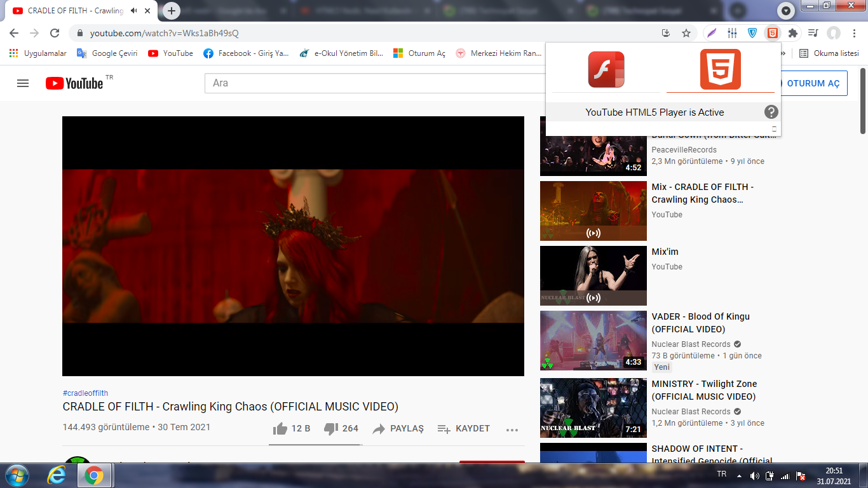
Task: Open the YouTube hamburger guide menu
Action: click(23, 83)
